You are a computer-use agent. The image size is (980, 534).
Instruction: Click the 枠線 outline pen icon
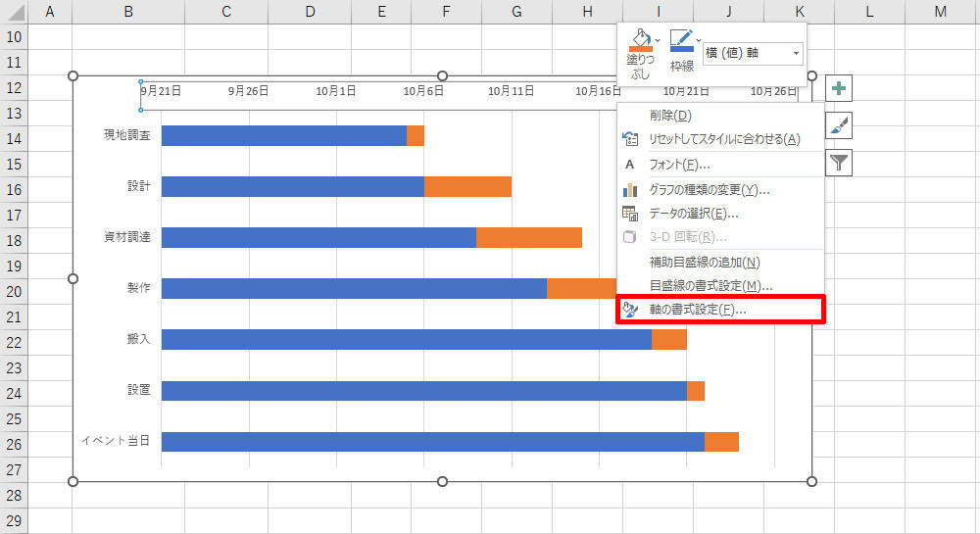point(681,40)
